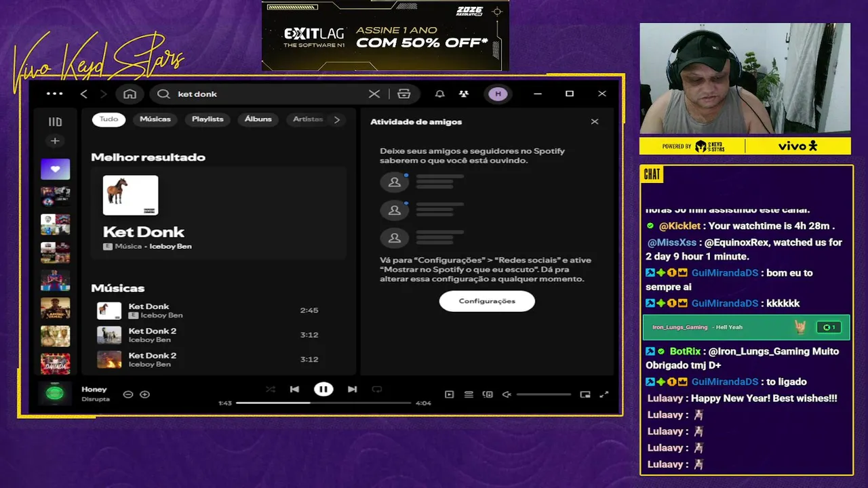Select the Álbuns filter tab
The width and height of the screenshot is (868, 488).
pos(258,119)
